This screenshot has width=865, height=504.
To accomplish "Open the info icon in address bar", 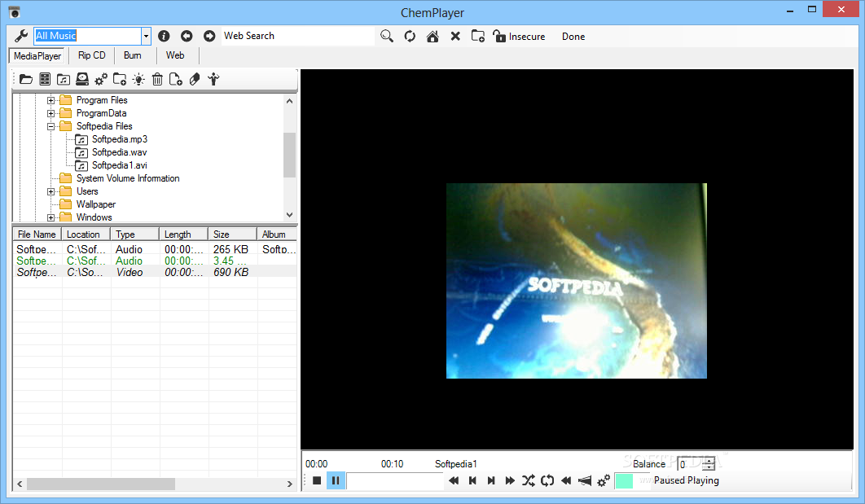I will 164,36.
